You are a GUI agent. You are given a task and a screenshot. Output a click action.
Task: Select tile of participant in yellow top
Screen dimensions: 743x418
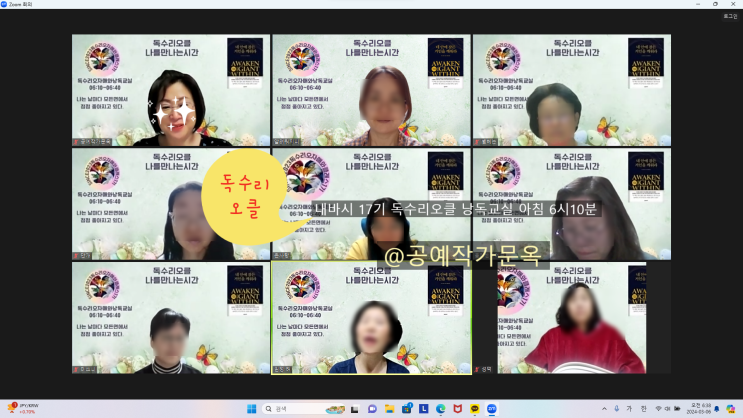pos(372,204)
